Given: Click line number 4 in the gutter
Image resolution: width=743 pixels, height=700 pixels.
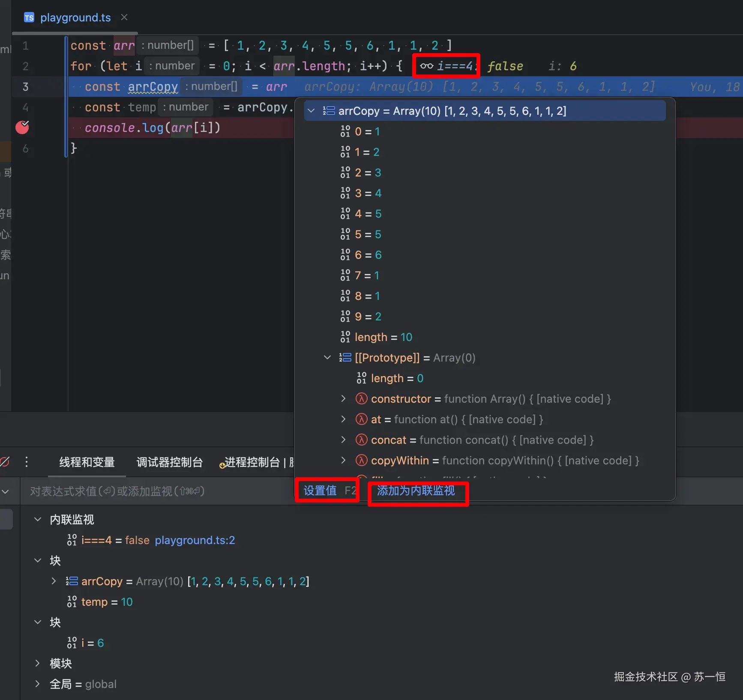Looking at the screenshot, I should (x=26, y=107).
